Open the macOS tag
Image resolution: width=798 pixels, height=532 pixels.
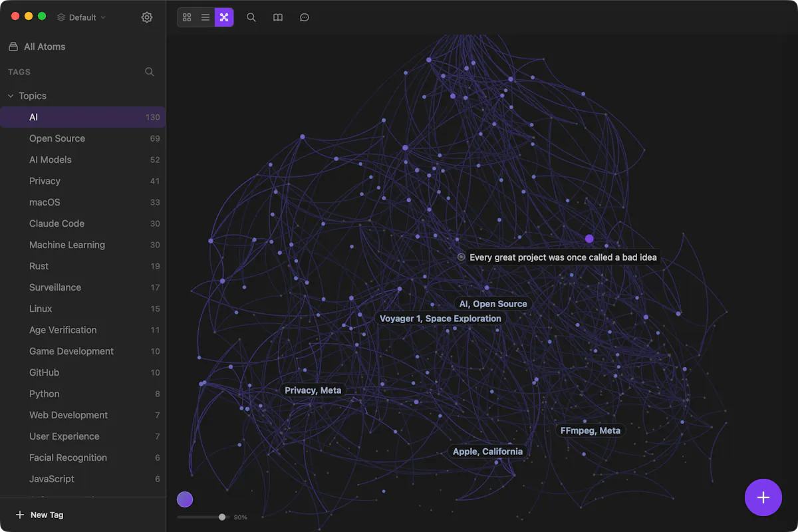pos(82,202)
